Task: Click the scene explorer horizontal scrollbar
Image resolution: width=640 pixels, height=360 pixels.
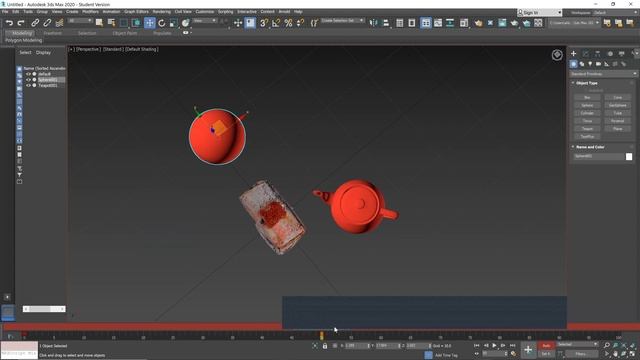Action: click(44, 309)
